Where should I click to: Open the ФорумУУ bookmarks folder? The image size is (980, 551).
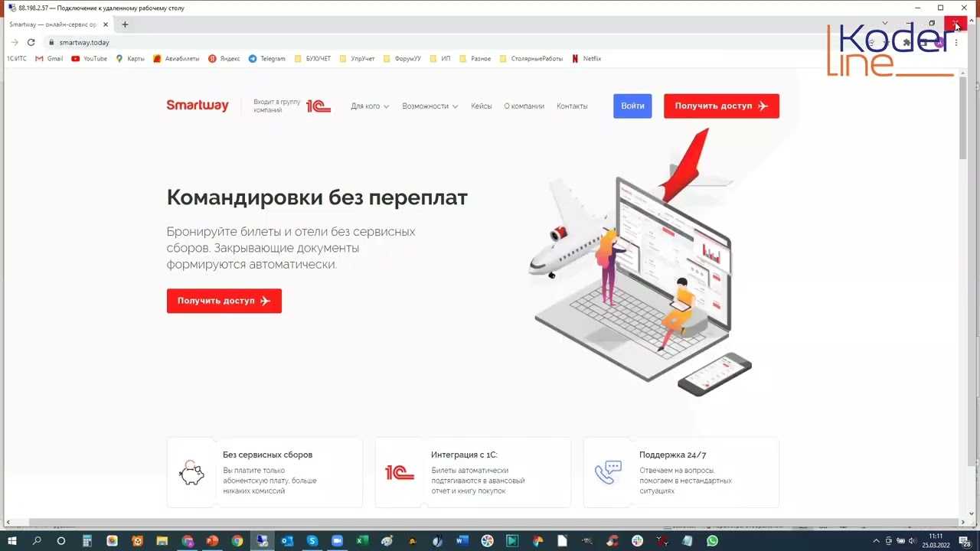pos(402,58)
